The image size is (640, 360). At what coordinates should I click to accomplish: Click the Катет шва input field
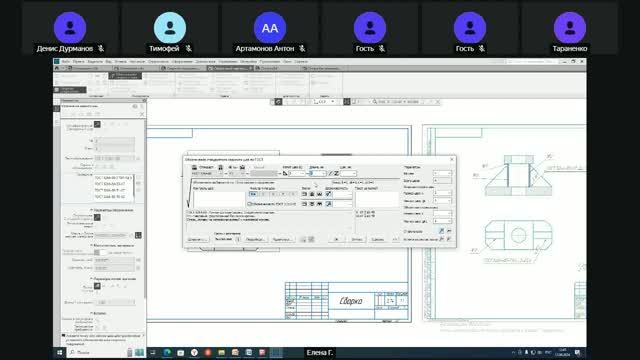[297, 173]
